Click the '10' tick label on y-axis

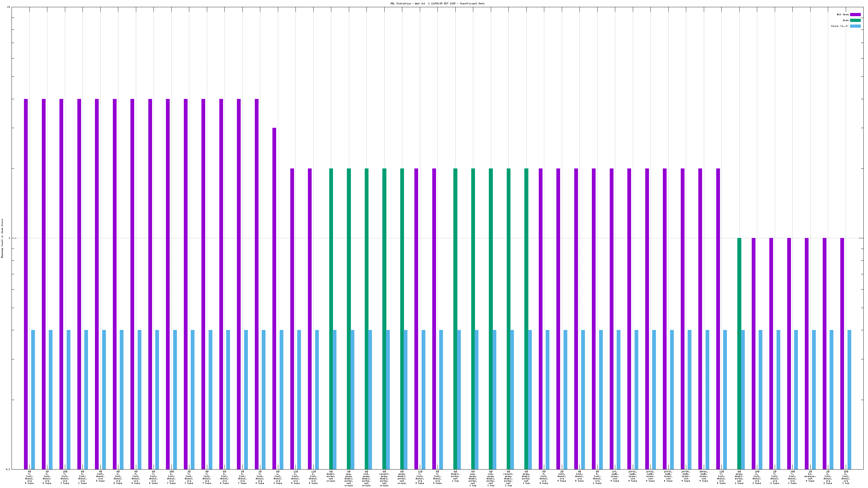[8, 7]
